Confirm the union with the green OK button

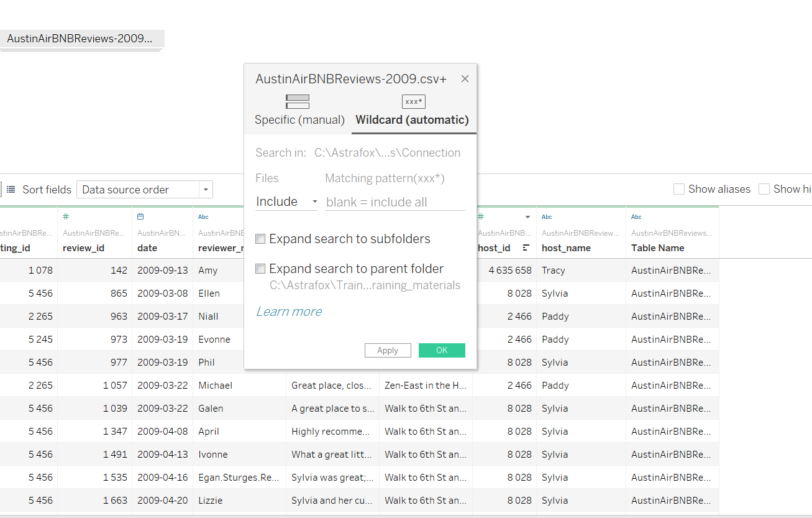tap(442, 350)
